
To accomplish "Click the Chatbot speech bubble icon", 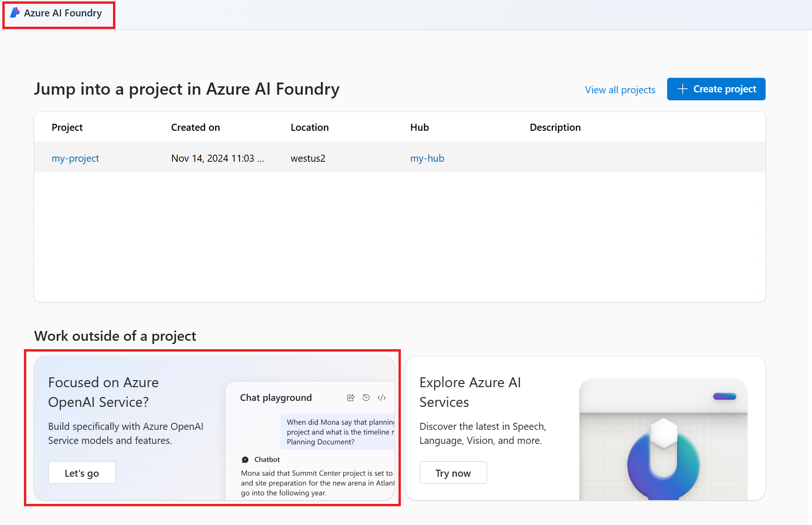I will coord(245,460).
